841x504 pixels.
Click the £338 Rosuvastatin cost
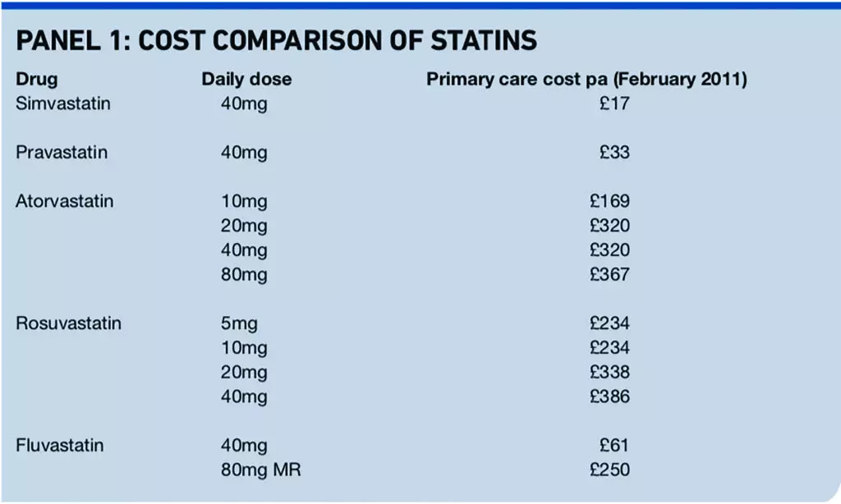pos(609,372)
